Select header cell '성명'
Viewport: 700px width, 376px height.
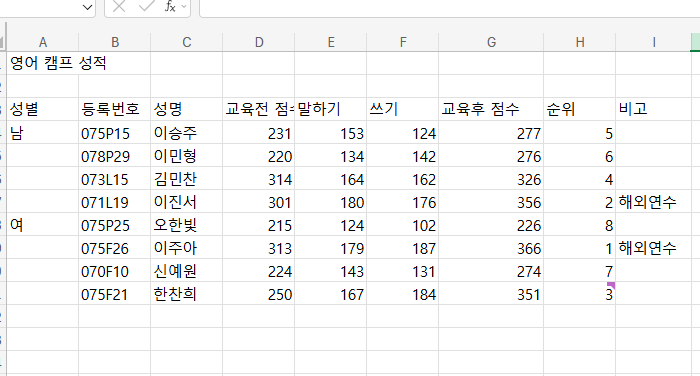187,109
